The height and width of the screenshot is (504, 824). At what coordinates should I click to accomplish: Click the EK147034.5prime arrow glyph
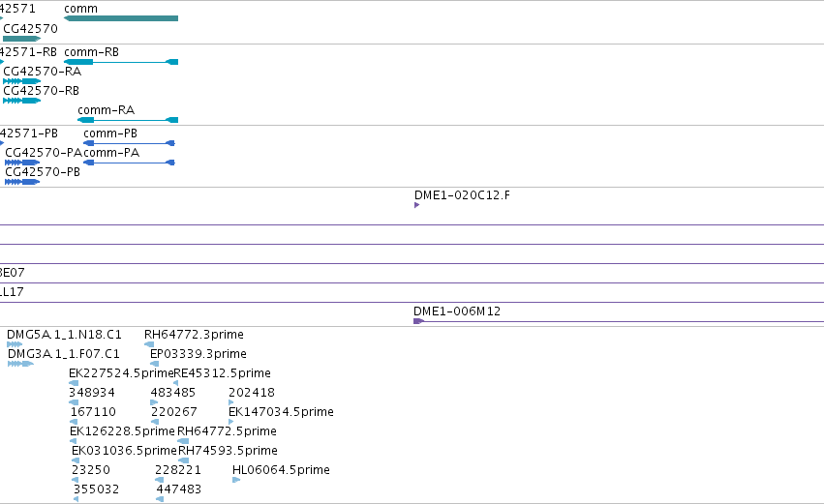231,422
